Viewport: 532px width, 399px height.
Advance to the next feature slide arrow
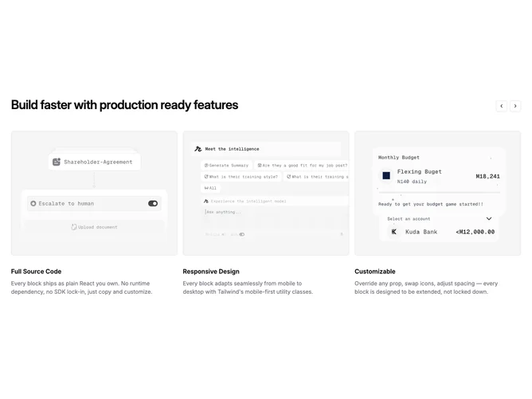click(x=515, y=106)
